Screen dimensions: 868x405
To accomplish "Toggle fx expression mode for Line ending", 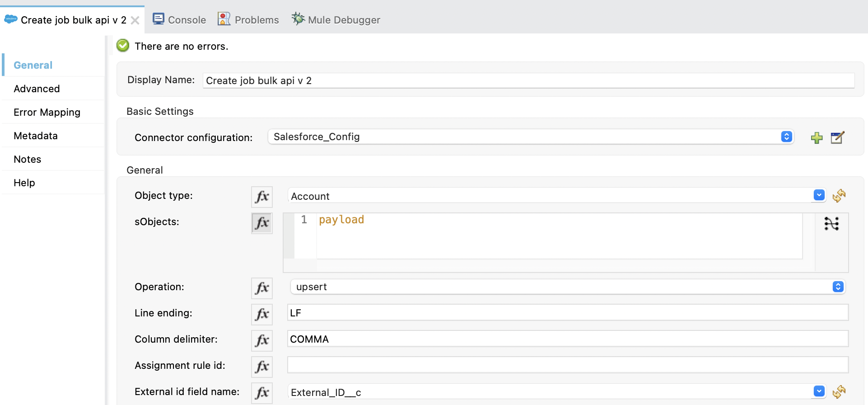I will (x=262, y=314).
